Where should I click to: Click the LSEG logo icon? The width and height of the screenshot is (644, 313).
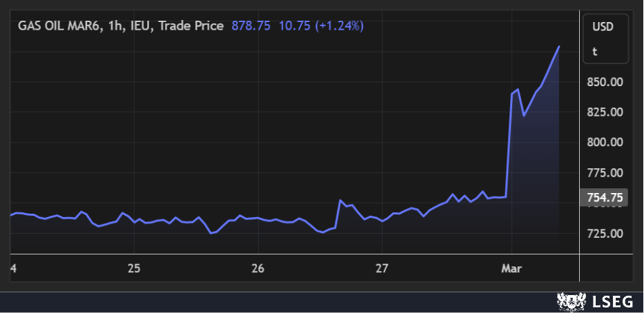[569, 301]
